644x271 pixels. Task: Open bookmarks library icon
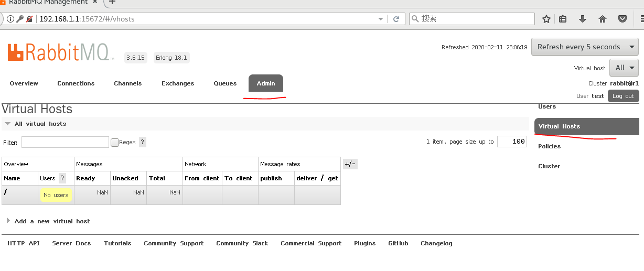click(563, 19)
